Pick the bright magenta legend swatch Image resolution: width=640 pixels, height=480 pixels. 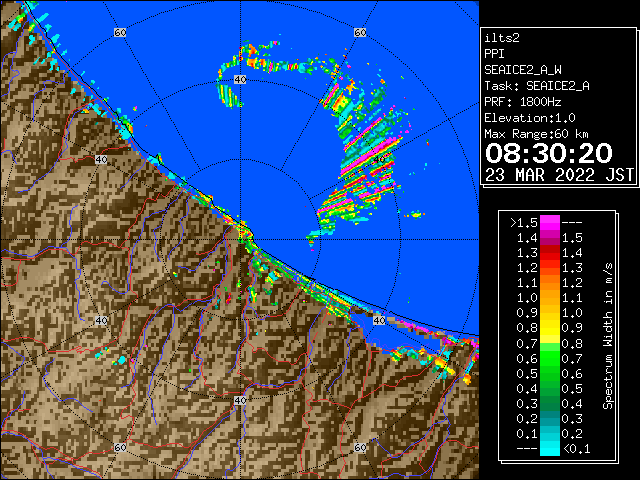pyautogui.click(x=550, y=223)
